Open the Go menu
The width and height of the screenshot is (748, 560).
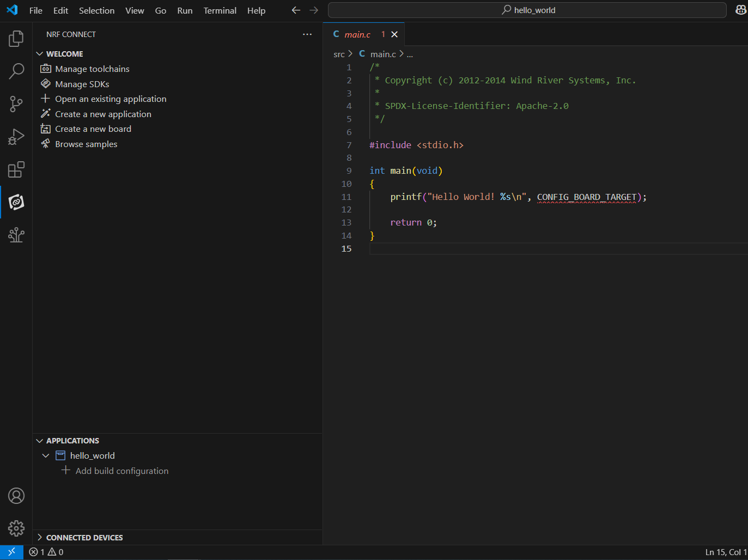(x=161, y=10)
